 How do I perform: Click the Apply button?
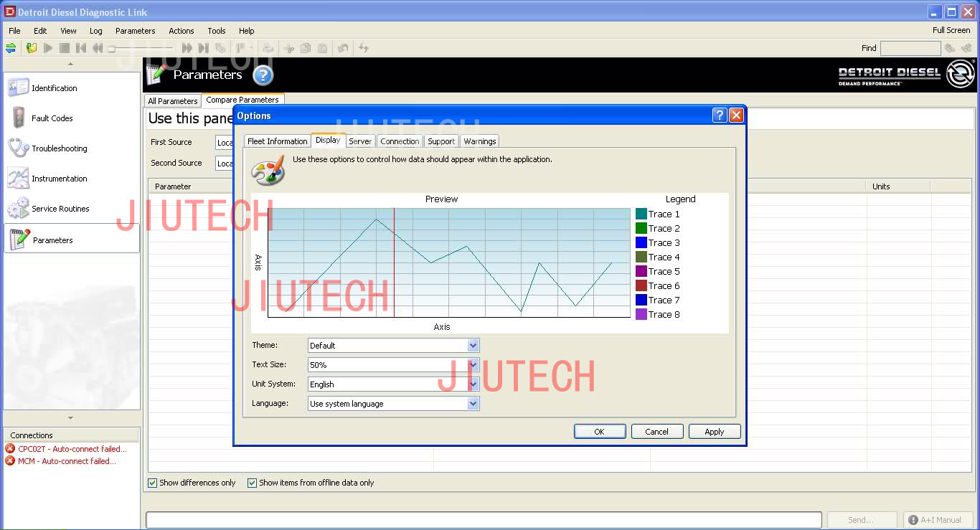715,432
